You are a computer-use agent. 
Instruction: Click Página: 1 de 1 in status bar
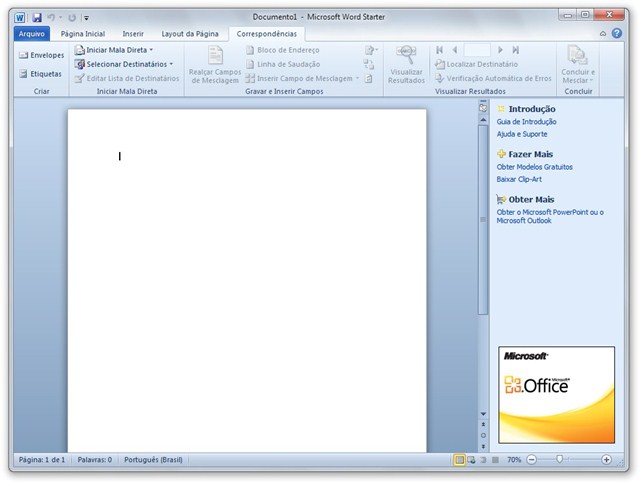click(42, 460)
